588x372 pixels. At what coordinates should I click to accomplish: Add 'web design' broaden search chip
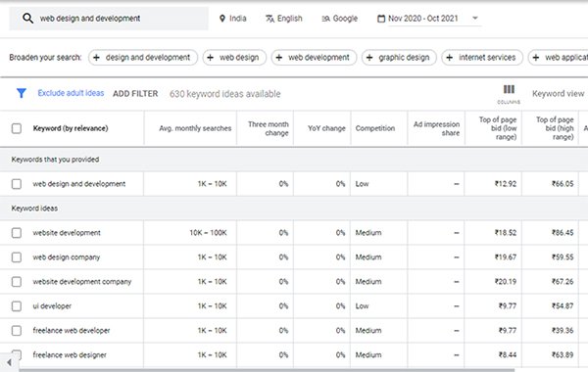(x=234, y=58)
